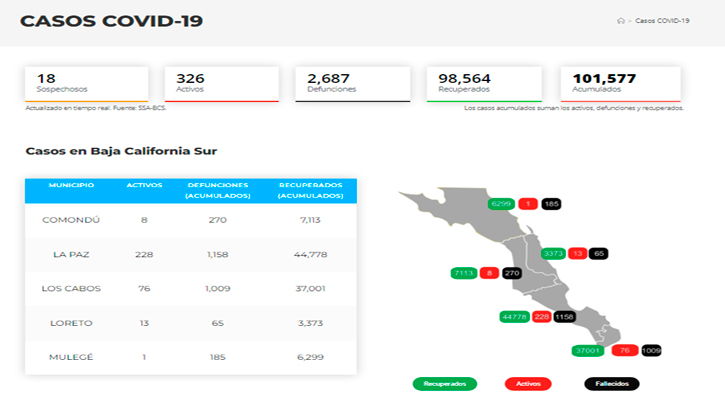
Task: Click the 98,564 Recuperados card
Action: click(x=484, y=84)
